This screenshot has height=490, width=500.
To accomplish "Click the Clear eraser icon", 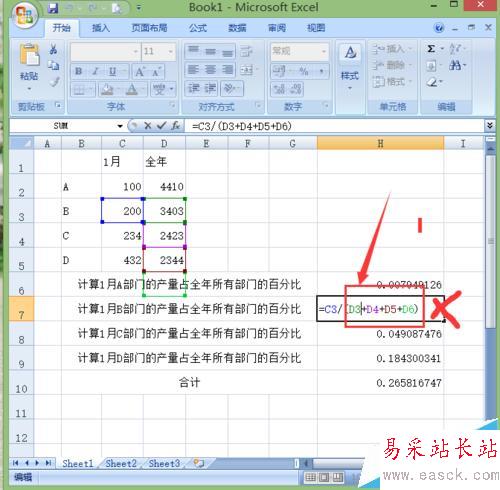I will [x=432, y=81].
